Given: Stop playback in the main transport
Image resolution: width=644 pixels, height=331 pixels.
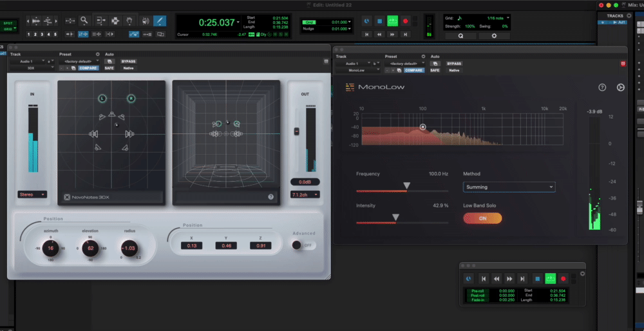Looking at the screenshot, I should 380,21.
